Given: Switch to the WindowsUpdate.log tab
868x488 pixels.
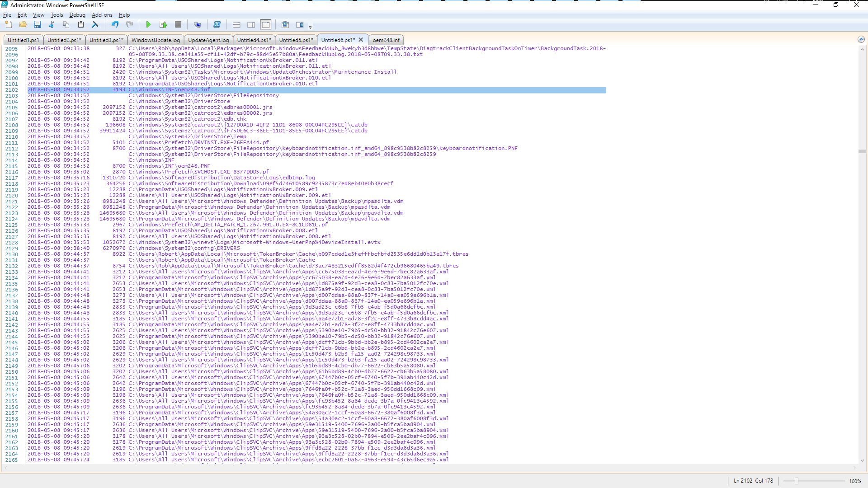Looking at the screenshot, I should tap(156, 40).
